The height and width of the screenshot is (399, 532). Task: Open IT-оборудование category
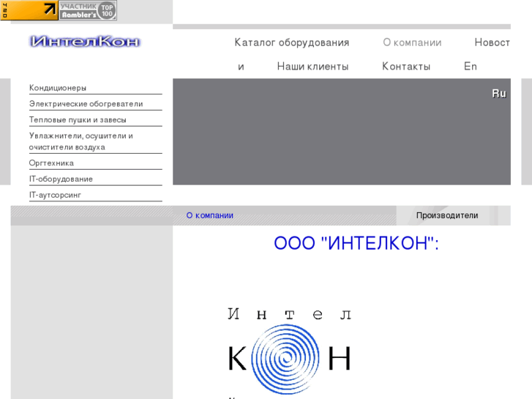(61, 179)
